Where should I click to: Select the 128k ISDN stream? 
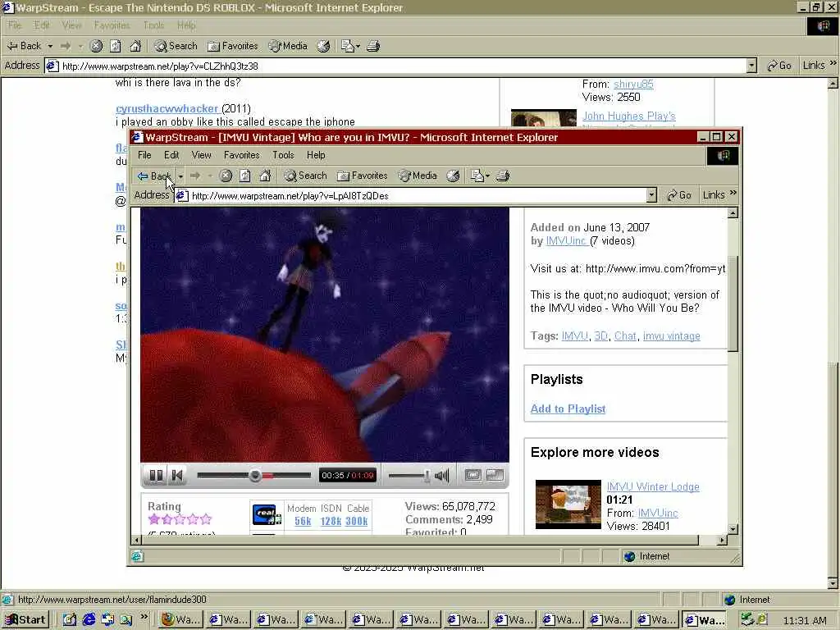[x=331, y=521]
